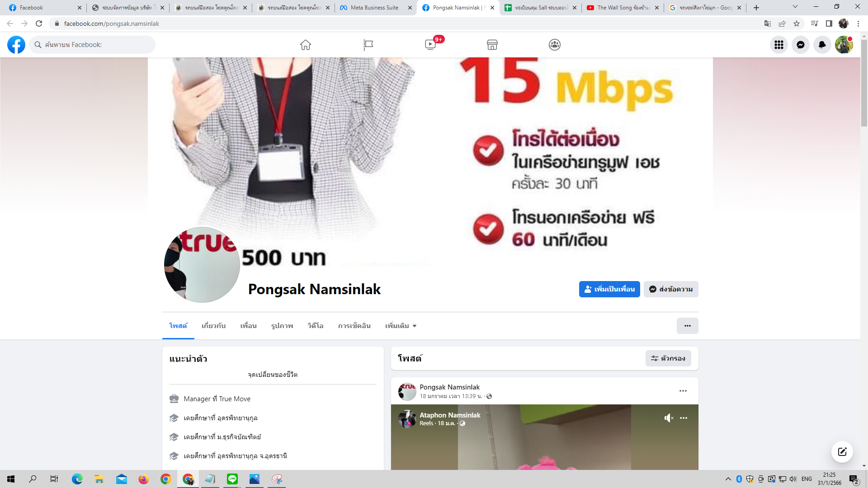
Task: Expand the เพิ่มเติม dropdown tab
Action: (401, 326)
